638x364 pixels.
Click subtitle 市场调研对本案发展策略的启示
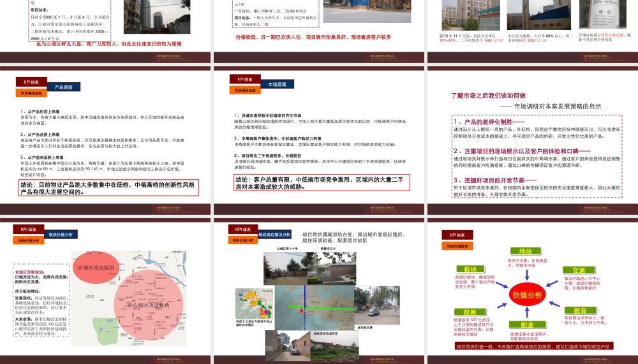558,106
